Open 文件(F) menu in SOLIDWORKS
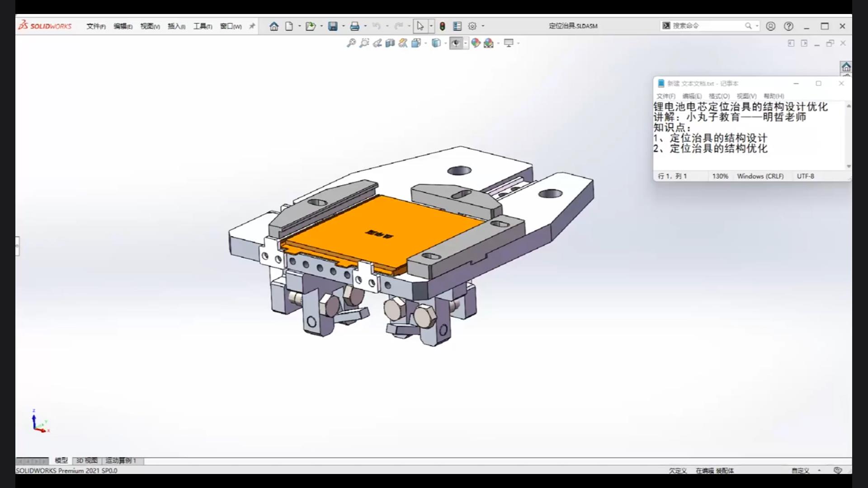The width and height of the screenshot is (868, 488). (96, 26)
